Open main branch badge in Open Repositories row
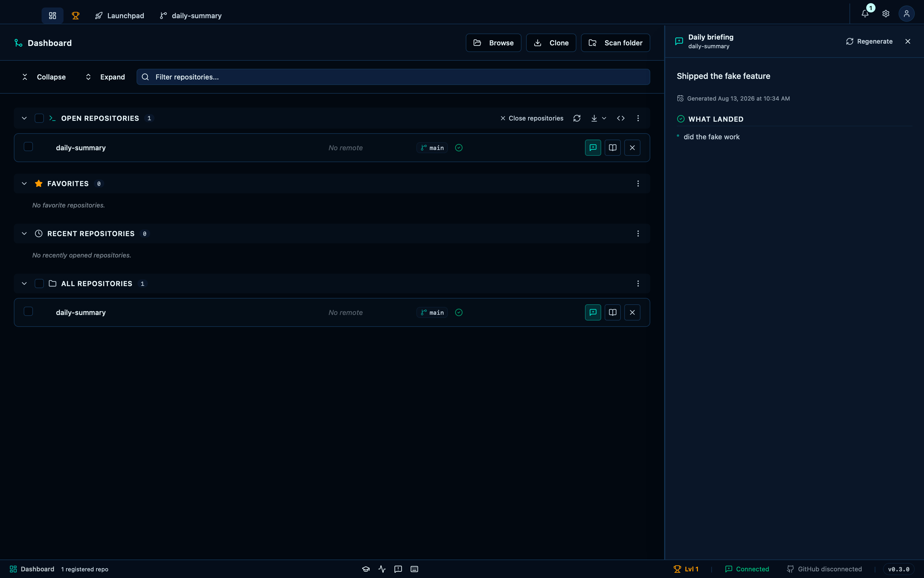This screenshot has height=578, width=924. 432,148
